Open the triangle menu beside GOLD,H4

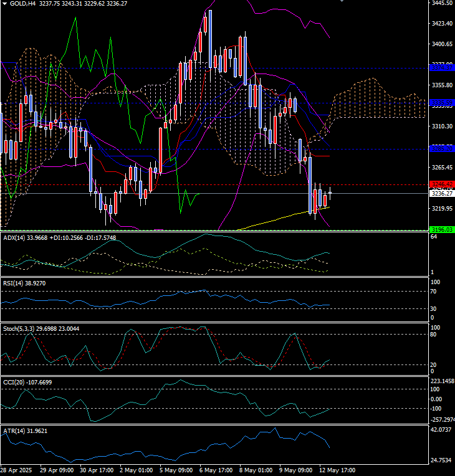(x=4, y=4)
